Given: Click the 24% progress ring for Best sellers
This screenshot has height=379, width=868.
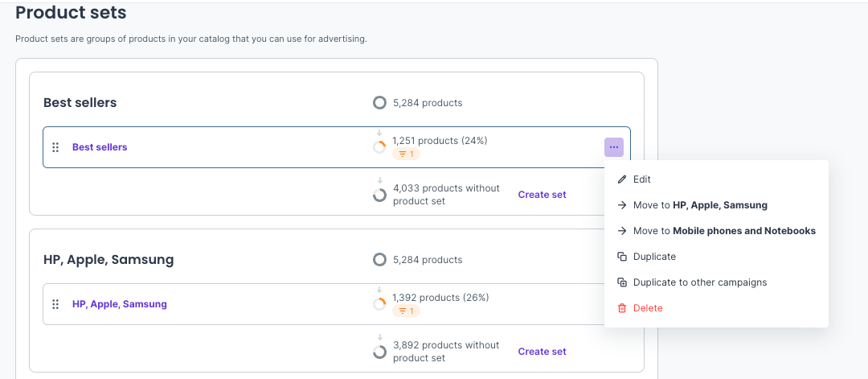Looking at the screenshot, I should 379,147.
